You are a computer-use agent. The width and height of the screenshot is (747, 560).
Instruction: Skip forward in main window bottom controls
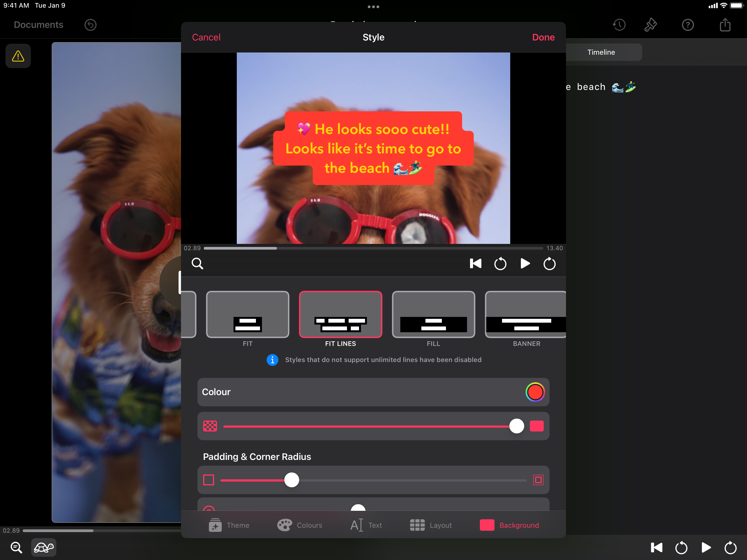730,547
